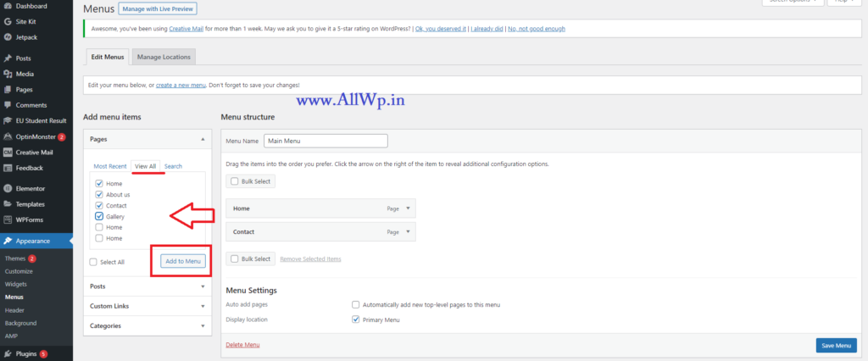Expand the Custom Links panel

(x=147, y=306)
